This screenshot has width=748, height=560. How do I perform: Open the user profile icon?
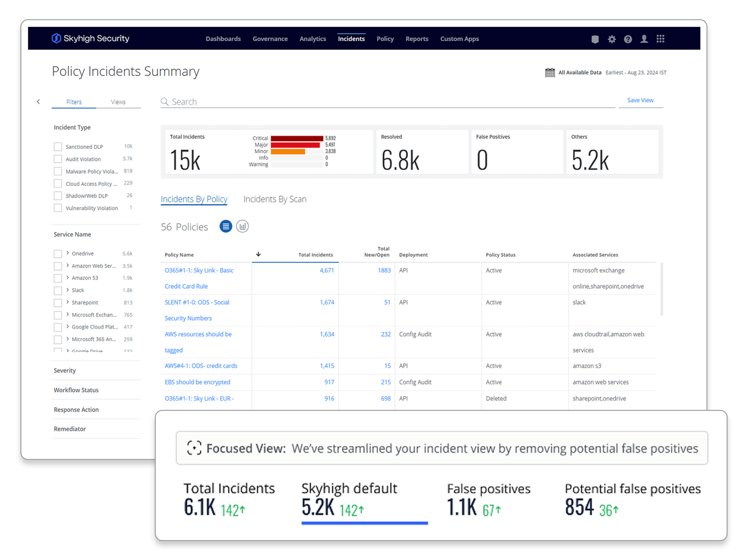[x=644, y=39]
